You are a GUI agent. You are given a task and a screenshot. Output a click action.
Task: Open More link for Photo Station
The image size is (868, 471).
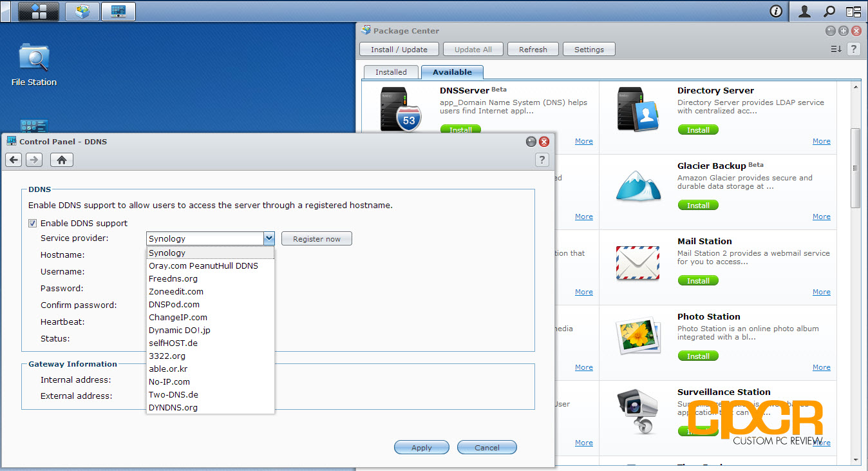(x=821, y=367)
